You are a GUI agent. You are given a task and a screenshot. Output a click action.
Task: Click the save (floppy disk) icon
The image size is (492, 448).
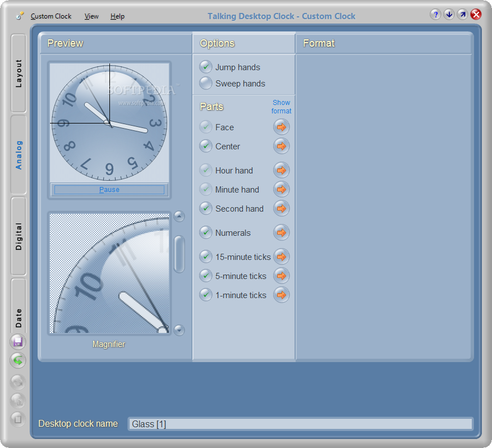[x=18, y=342]
